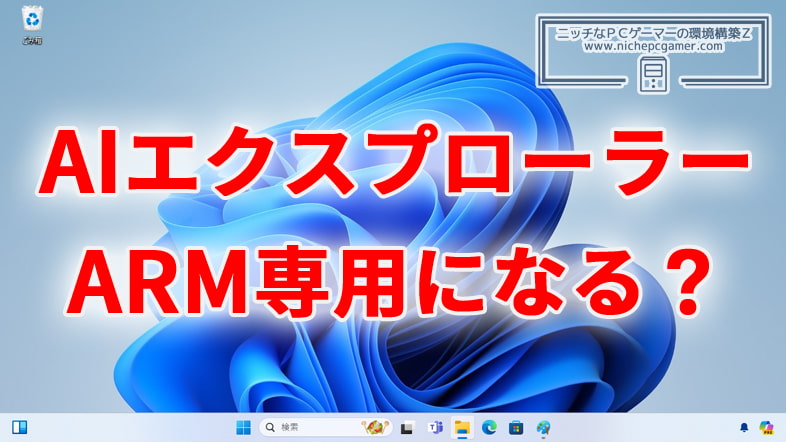Launch Microsoft Edge from the taskbar
The width and height of the screenshot is (786, 442).
pos(489,427)
